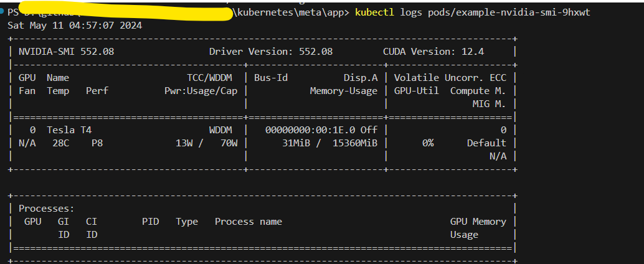Click the WDDM driver model value
Image resolution: width=644 pixels, height=264 pixels.
pos(222,130)
